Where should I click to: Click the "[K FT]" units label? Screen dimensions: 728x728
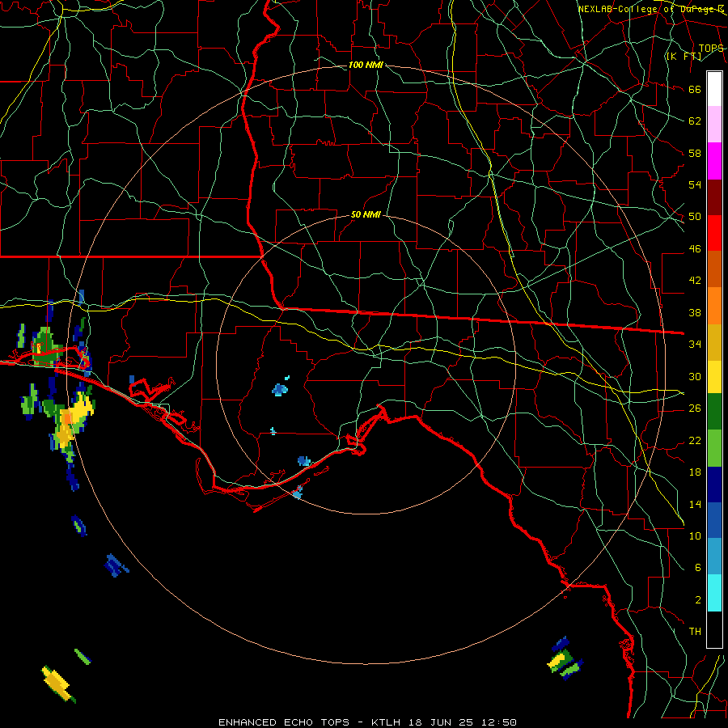pyautogui.click(x=684, y=56)
